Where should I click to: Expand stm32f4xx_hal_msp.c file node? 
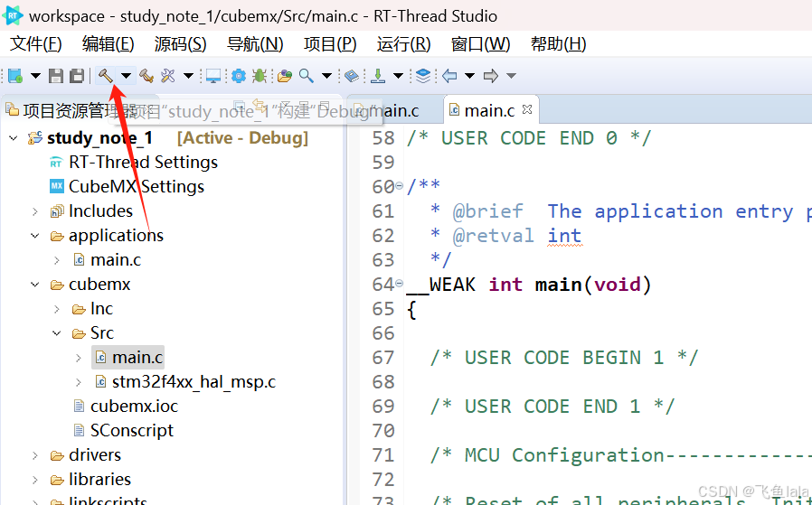(x=79, y=382)
